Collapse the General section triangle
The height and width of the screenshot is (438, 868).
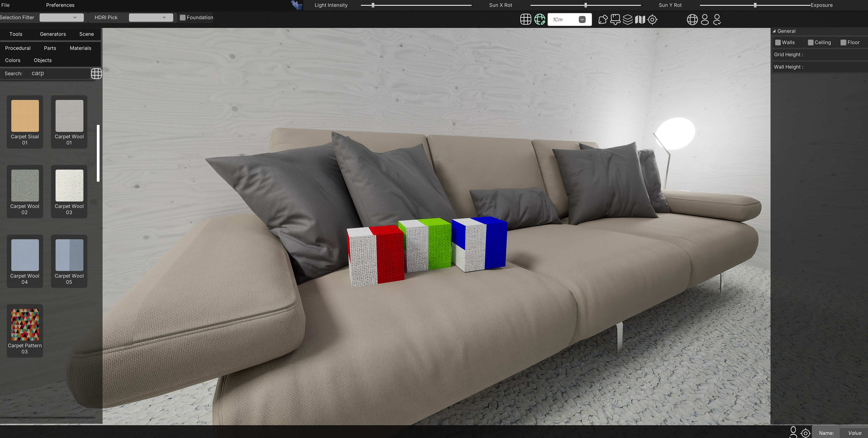point(774,31)
